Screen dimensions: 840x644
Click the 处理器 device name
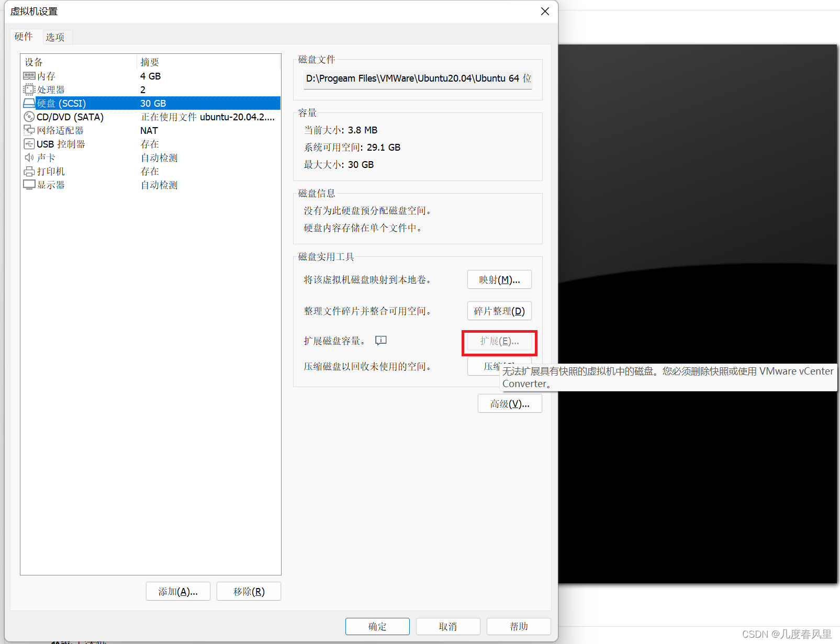tap(51, 90)
